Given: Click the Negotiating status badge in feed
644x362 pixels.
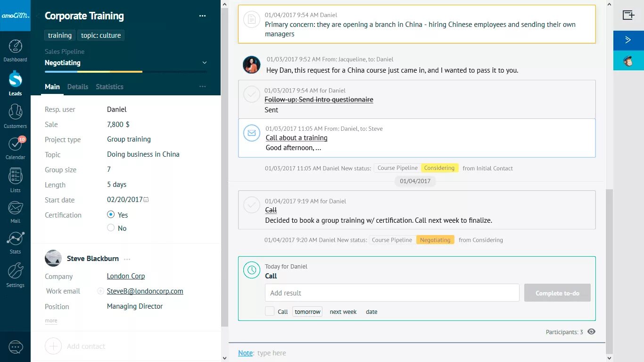Looking at the screenshot, I should (x=435, y=240).
